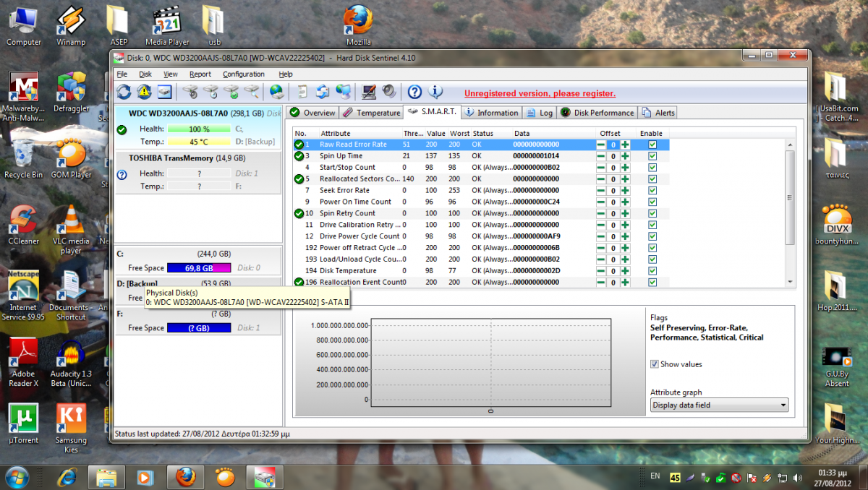Increase offset for Raw Read Error Rate
This screenshot has width=868, height=490.
click(x=625, y=145)
